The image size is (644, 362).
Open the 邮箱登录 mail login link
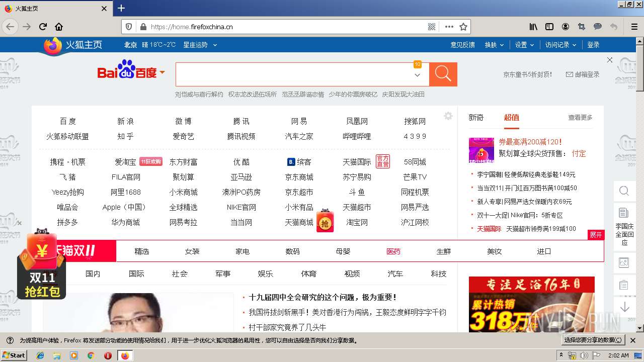[x=583, y=74]
